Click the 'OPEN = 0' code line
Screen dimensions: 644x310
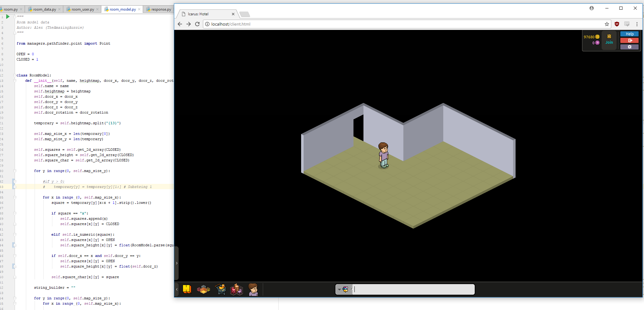25,54
